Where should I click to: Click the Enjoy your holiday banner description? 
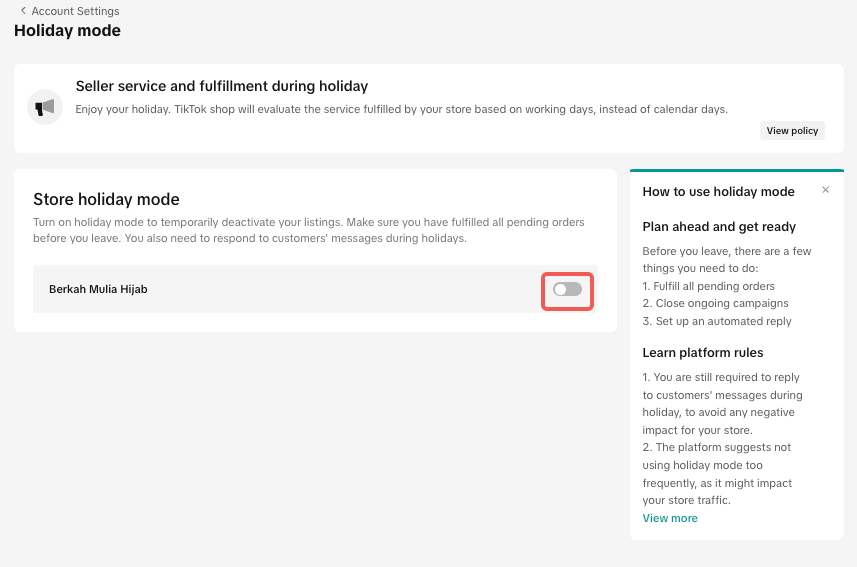[401, 109]
